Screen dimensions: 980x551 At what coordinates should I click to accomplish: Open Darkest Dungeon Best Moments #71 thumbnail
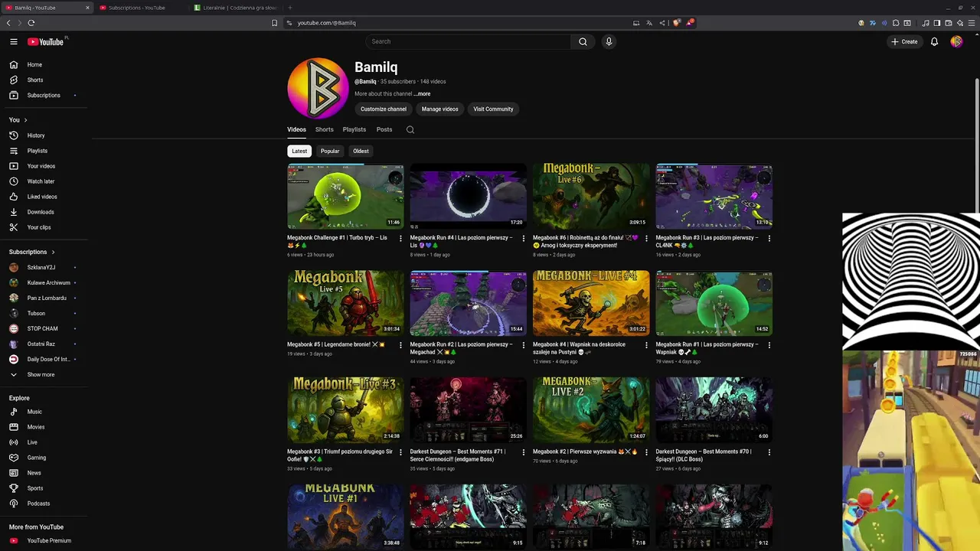[x=468, y=409]
